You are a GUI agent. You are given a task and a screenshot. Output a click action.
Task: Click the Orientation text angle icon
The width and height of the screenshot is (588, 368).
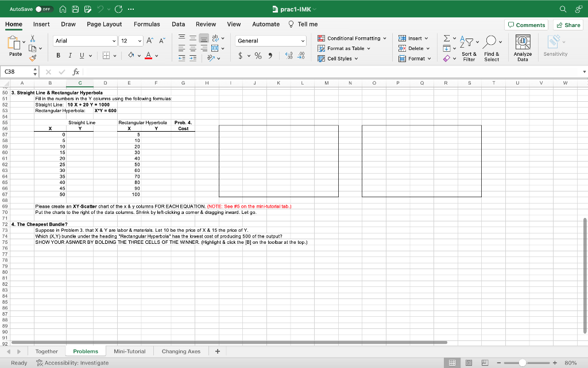(211, 58)
